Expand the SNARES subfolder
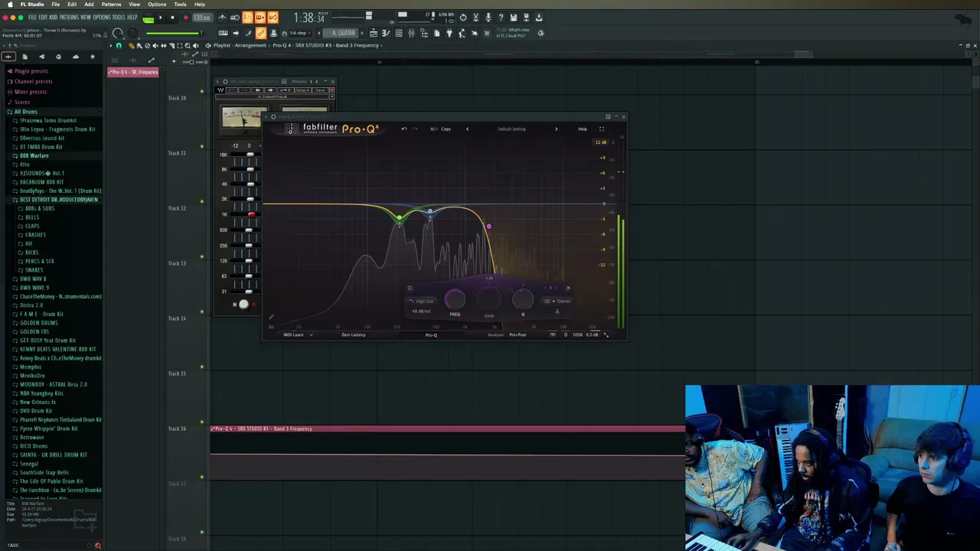The image size is (980, 551). point(34,270)
